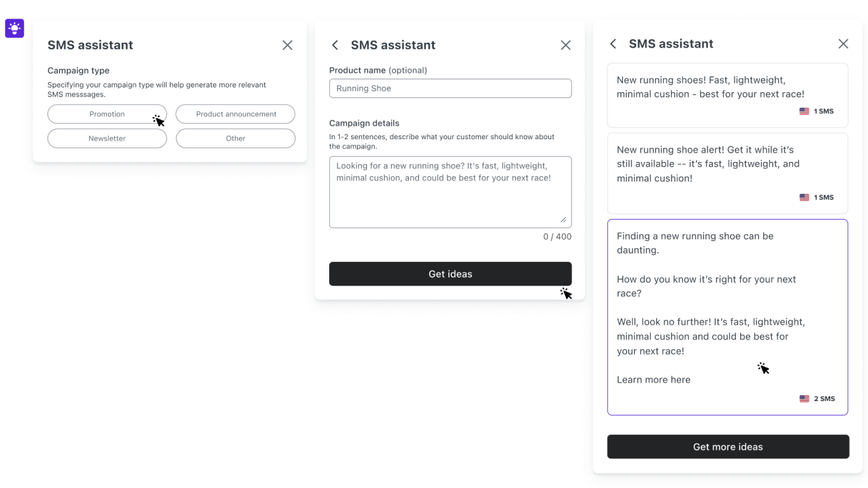
Task: Click the flag next to the 2 SMS label
Action: pyautogui.click(x=804, y=398)
